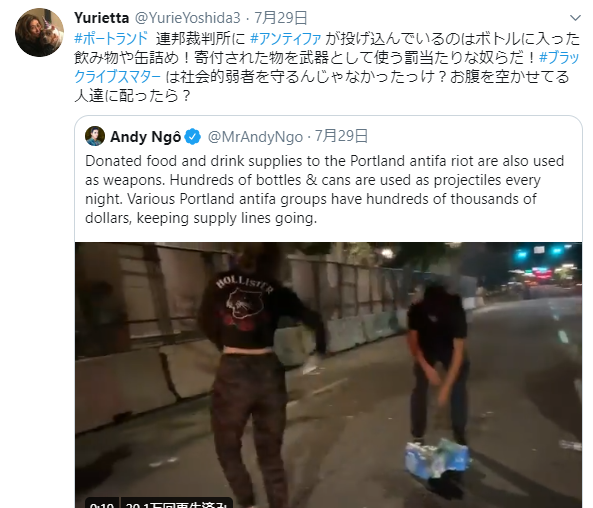Click the quoted tweet's 7月29日 date
Viewport: 593px width, 508px height.
[x=342, y=136]
